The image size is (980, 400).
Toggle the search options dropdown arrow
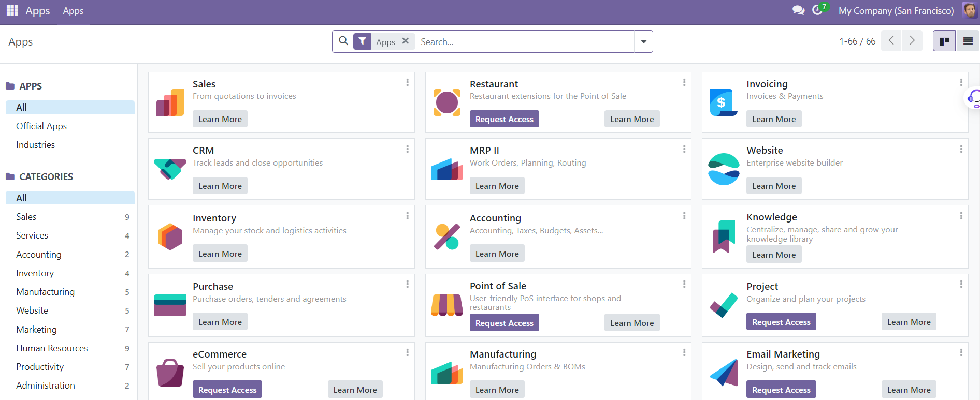(x=643, y=41)
